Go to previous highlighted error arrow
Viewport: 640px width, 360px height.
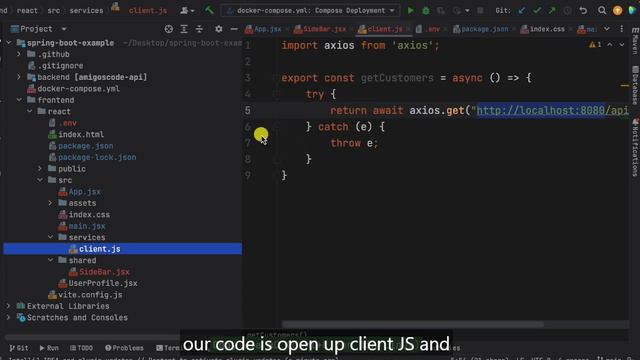click(x=609, y=45)
